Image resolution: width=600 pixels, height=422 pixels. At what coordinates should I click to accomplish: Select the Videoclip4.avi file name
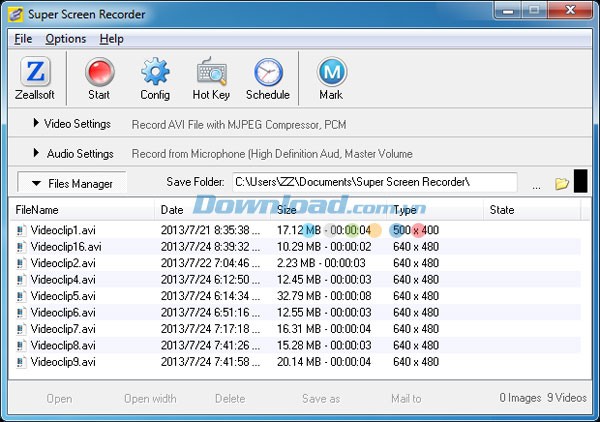[x=63, y=280]
